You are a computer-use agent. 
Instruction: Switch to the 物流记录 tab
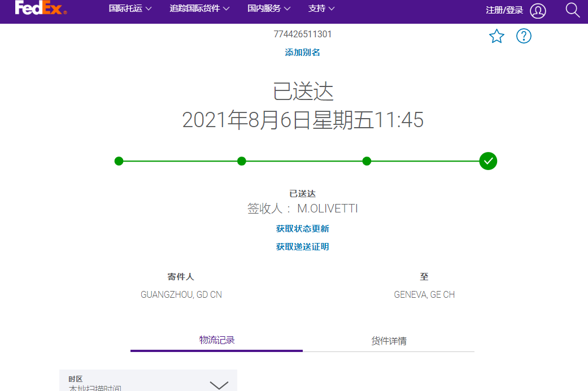point(217,340)
